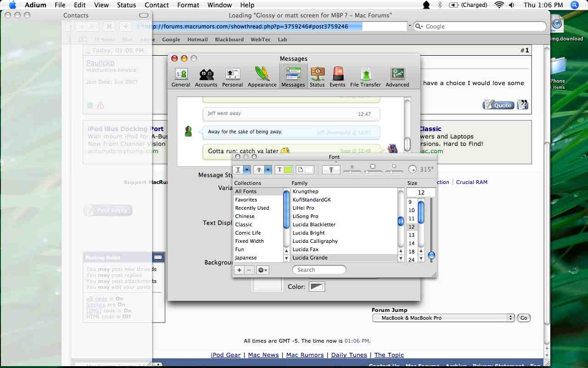Add a new font collection with plus button

(239, 270)
